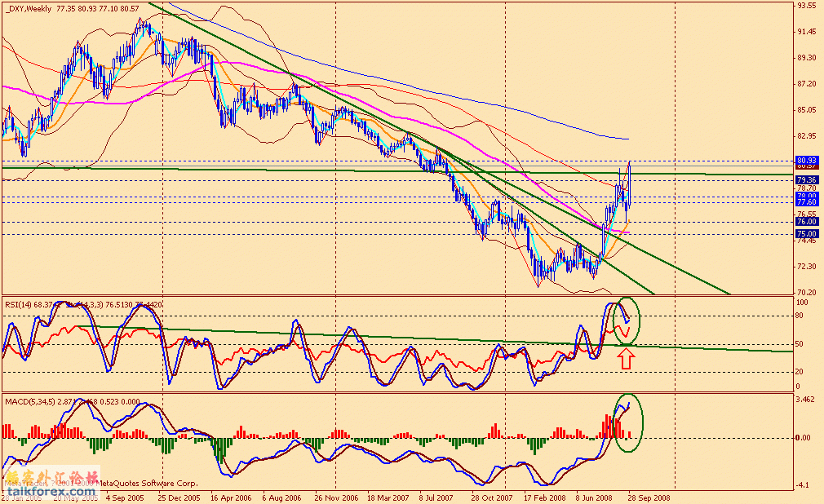Click the _DXY,Weekly chart title text
Screen dimensions: 824x504
tap(29, 8)
